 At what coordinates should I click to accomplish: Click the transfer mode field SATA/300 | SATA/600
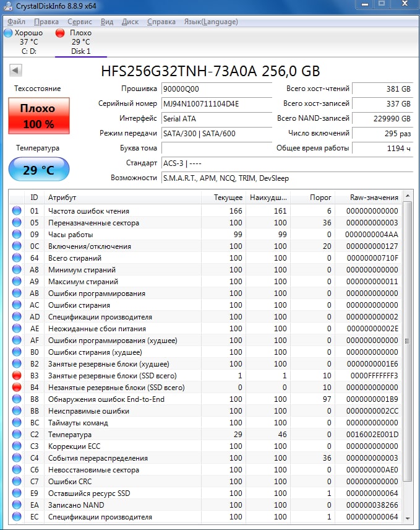[x=216, y=134]
